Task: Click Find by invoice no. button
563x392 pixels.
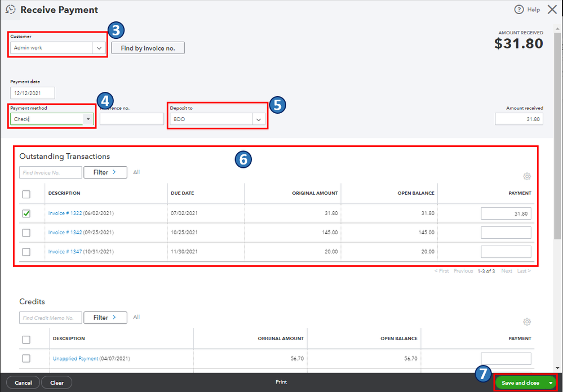Action: click(x=148, y=48)
